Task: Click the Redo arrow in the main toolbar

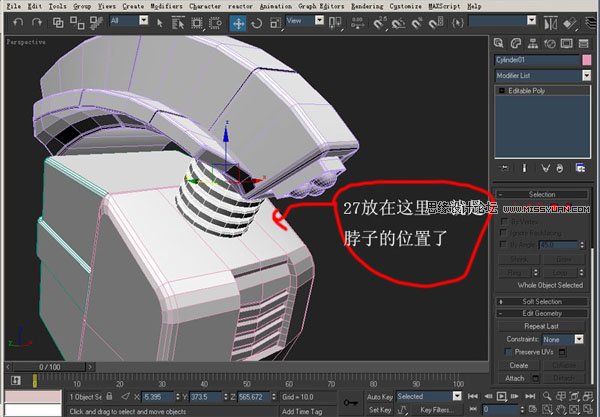Action: pos(37,23)
